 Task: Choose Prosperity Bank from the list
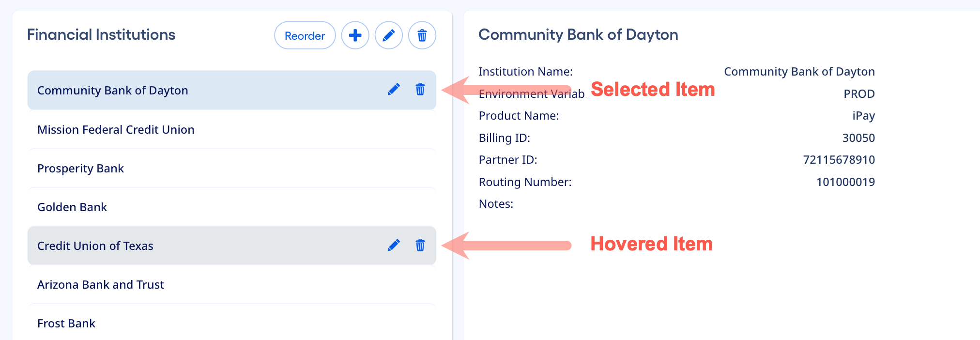click(x=80, y=169)
